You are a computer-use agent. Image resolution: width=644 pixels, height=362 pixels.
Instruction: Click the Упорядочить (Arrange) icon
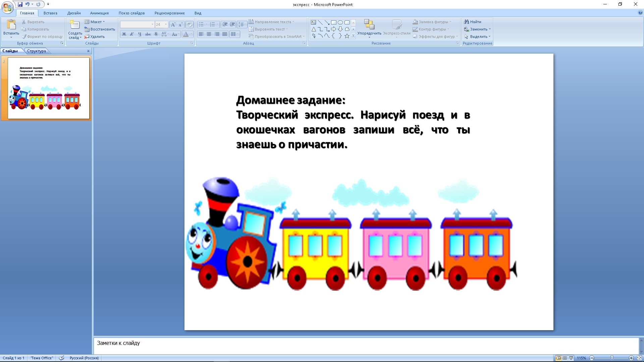(x=369, y=24)
